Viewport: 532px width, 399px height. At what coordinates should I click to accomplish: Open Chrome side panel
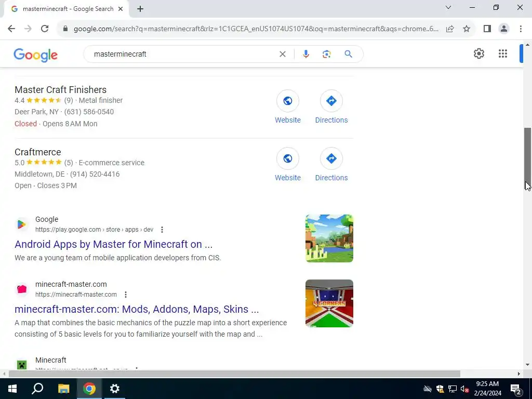click(487, 29)
